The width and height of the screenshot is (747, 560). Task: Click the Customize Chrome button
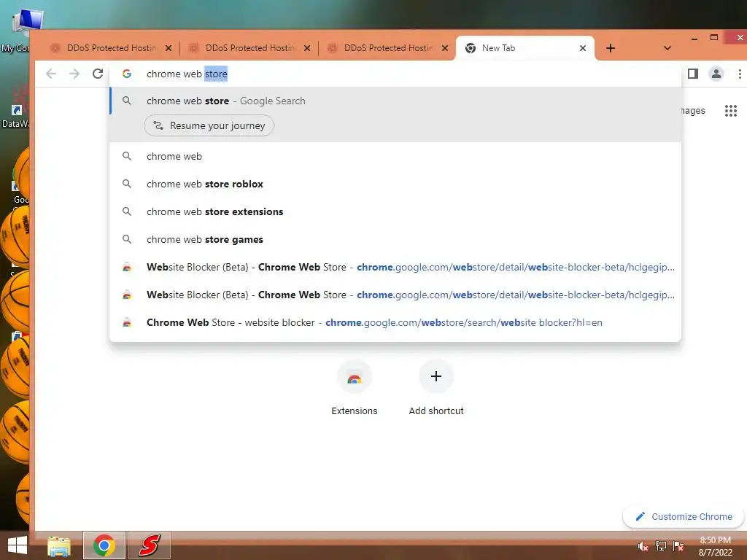[x=684, y=517]
